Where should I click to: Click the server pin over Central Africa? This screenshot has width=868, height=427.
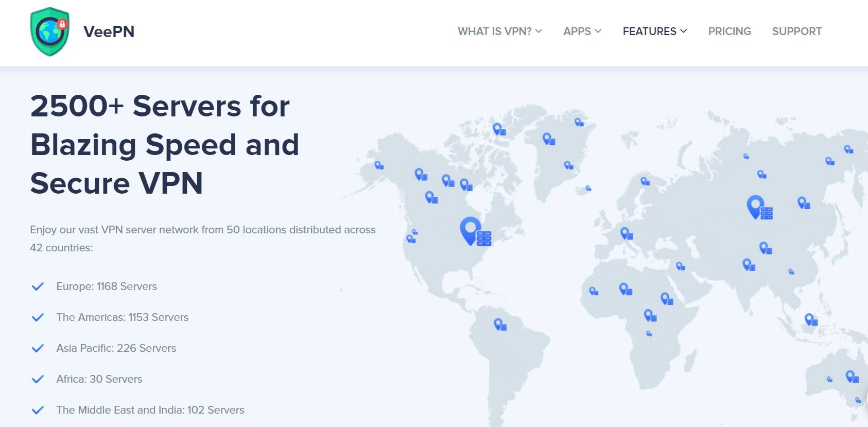[x=650, y=315]
